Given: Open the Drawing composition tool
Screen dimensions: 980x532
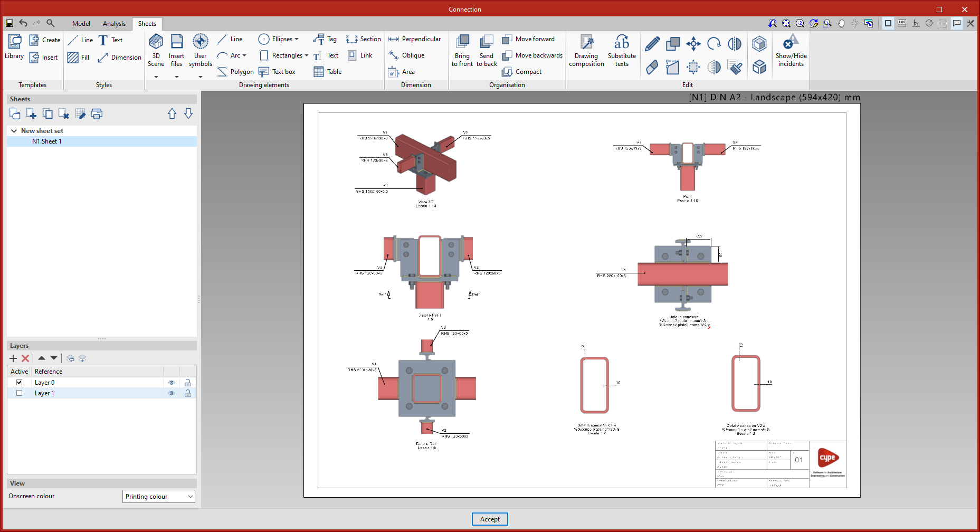Looking at the screenshot, I should [x=586, y=42].
